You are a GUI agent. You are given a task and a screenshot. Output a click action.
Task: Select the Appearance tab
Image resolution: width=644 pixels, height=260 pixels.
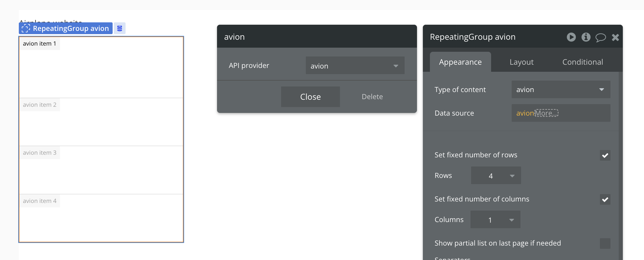pos(460,62)
